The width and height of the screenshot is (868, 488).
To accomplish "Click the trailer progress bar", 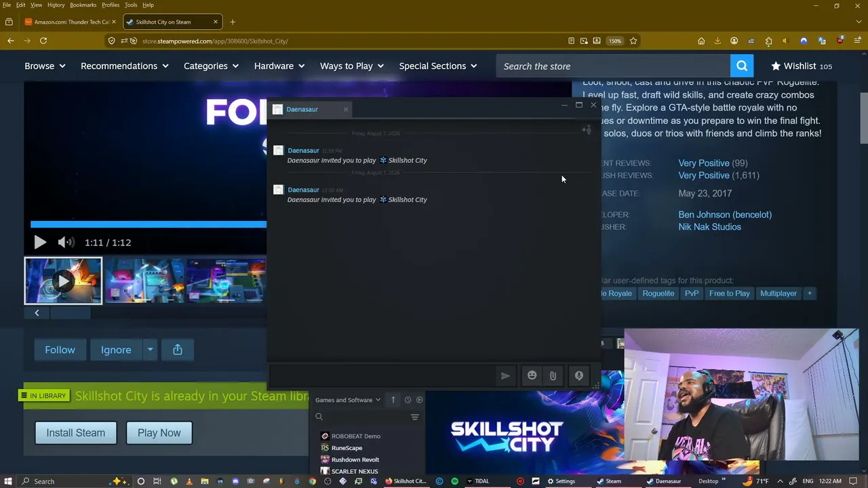I will (x=149, y=224).
